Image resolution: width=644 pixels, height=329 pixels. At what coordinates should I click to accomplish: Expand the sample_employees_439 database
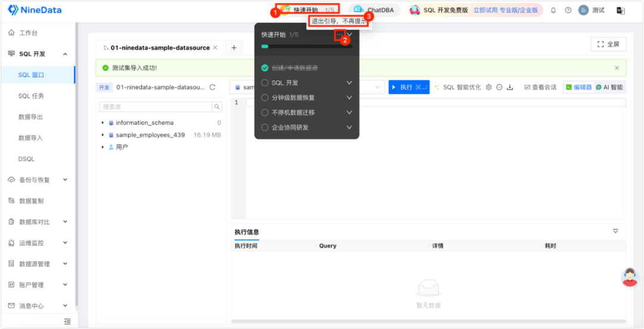point(103,135)
